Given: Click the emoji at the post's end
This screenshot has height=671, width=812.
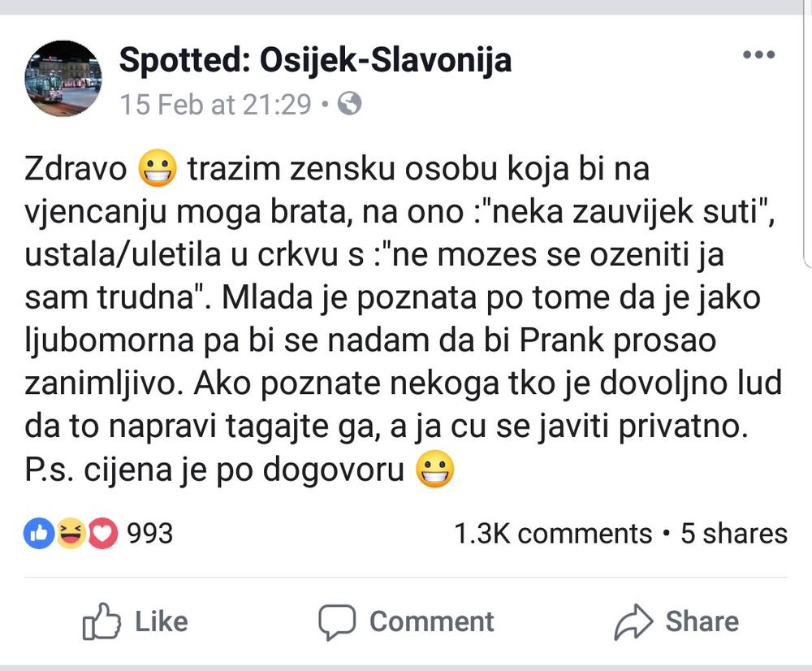Looking at the screenshot, I should coord(435,467).
